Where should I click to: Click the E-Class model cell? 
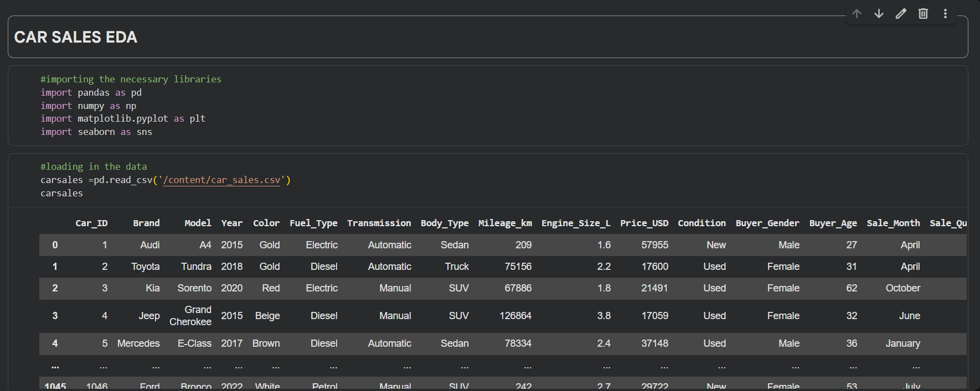coord(194,343)
